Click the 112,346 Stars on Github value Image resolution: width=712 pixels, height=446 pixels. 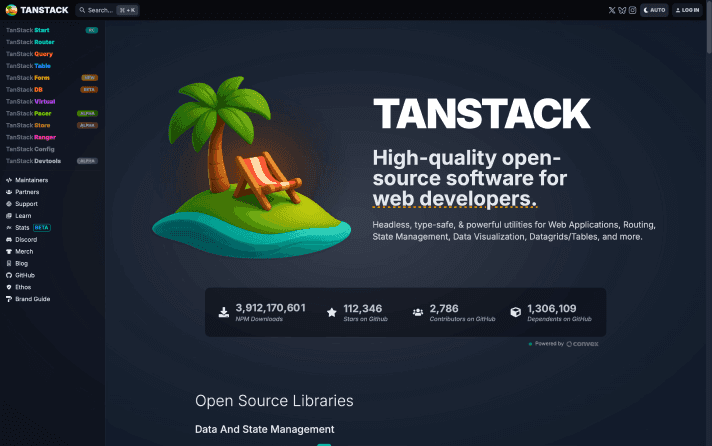(x=362, y=308)
